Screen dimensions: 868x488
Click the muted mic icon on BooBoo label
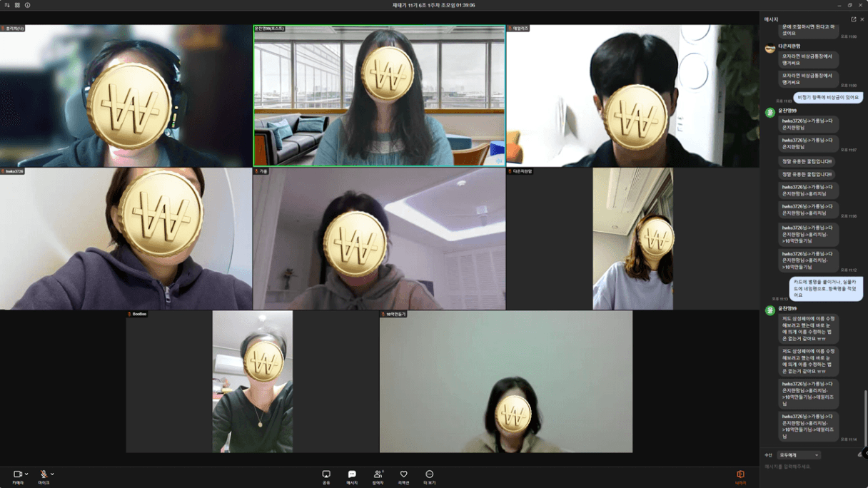129,314
